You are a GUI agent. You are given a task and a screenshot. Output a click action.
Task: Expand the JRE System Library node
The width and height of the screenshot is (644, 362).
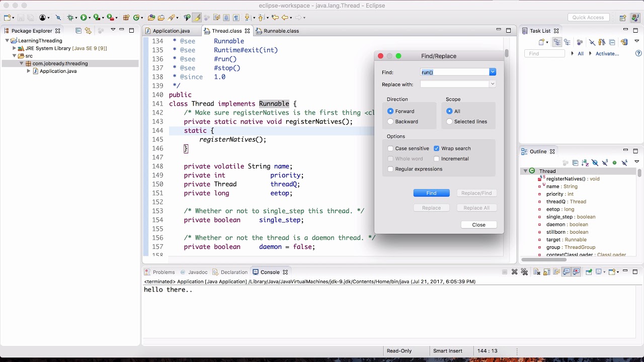click(14, 48)
